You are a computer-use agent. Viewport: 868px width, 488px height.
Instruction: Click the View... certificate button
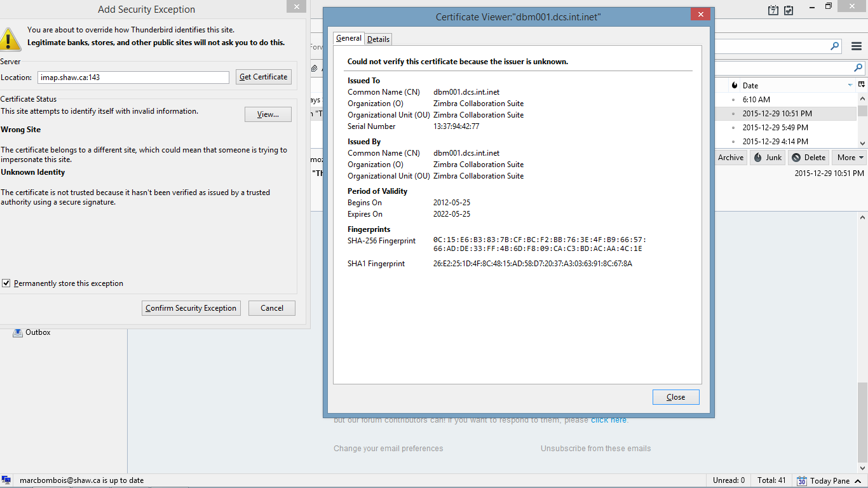(x=268, y=114)
